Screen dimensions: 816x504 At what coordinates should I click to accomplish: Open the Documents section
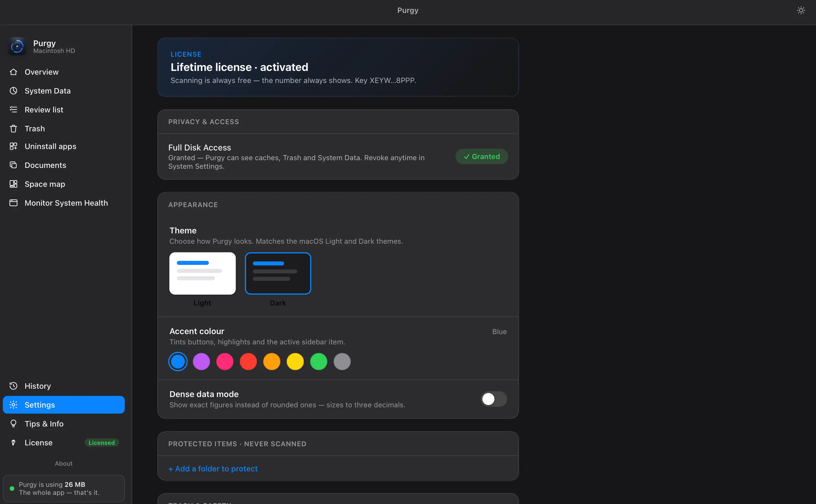[x=64, y=165]
